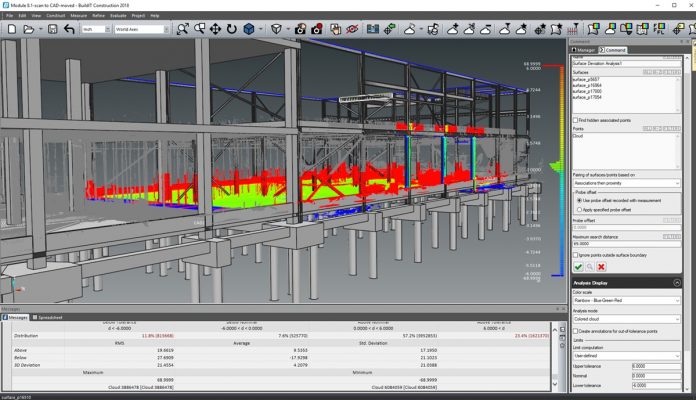Switch to the Manager tab
The height and width of the screenshot is (400, 696).
(x=584, y=49)
